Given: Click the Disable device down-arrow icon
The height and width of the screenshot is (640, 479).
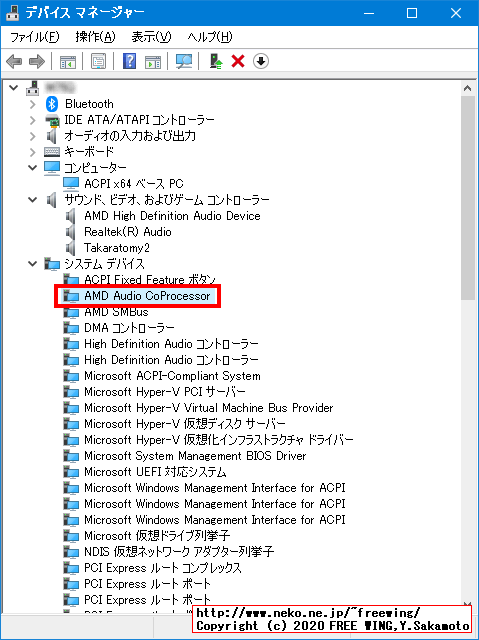Looking at the screenshot, I should tap(261, 62).
